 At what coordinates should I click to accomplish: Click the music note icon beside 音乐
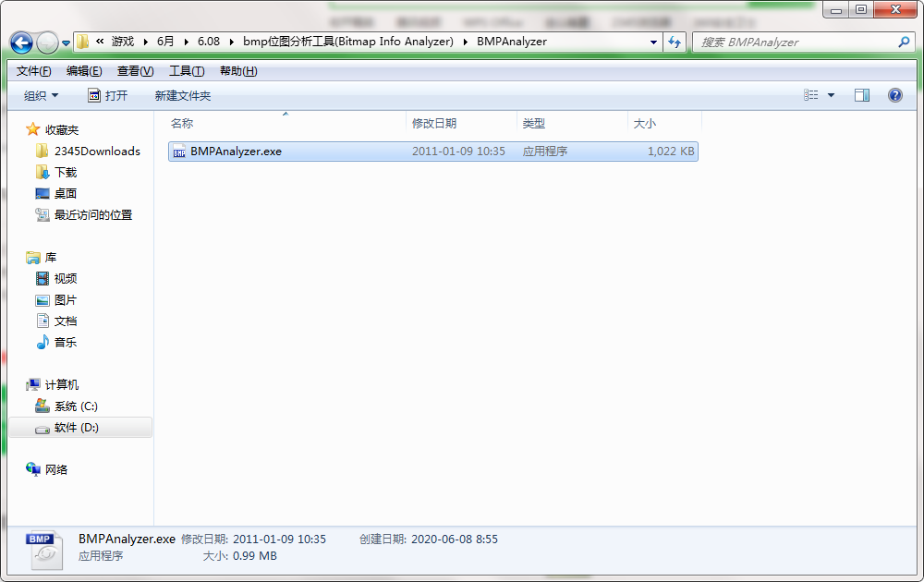[43, 342]
